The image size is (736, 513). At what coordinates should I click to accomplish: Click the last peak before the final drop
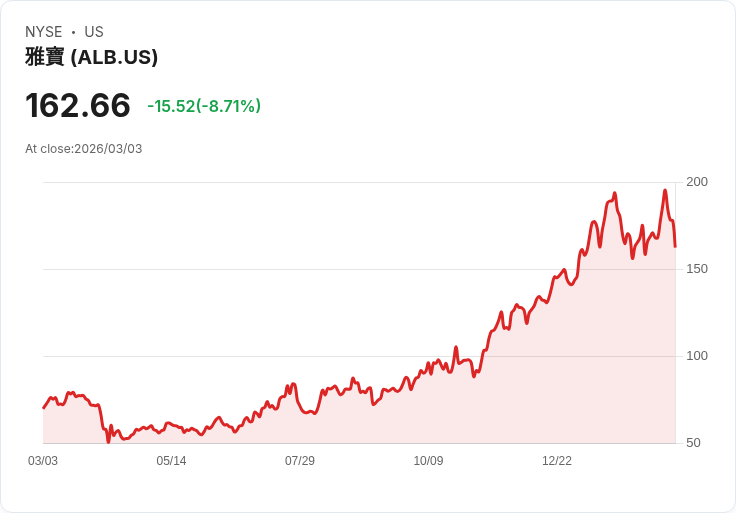point(665,190)
